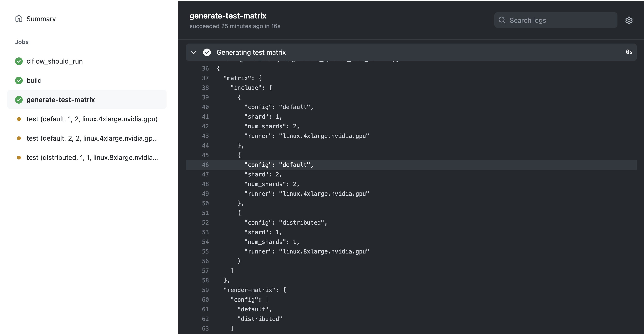Open test default shard 2 job
The height and width of the screenshot is (334, 644).
pyautogui.click(x=92, y=138)
